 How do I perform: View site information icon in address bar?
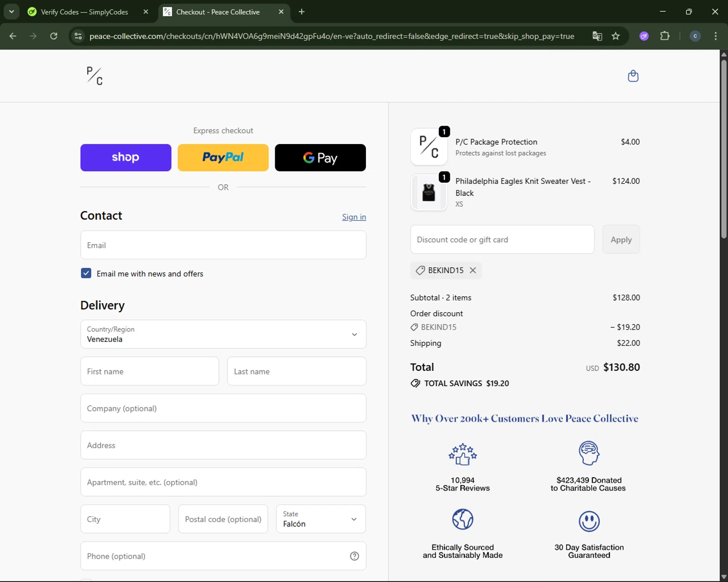pyautogui.click(x=78, y=36)
